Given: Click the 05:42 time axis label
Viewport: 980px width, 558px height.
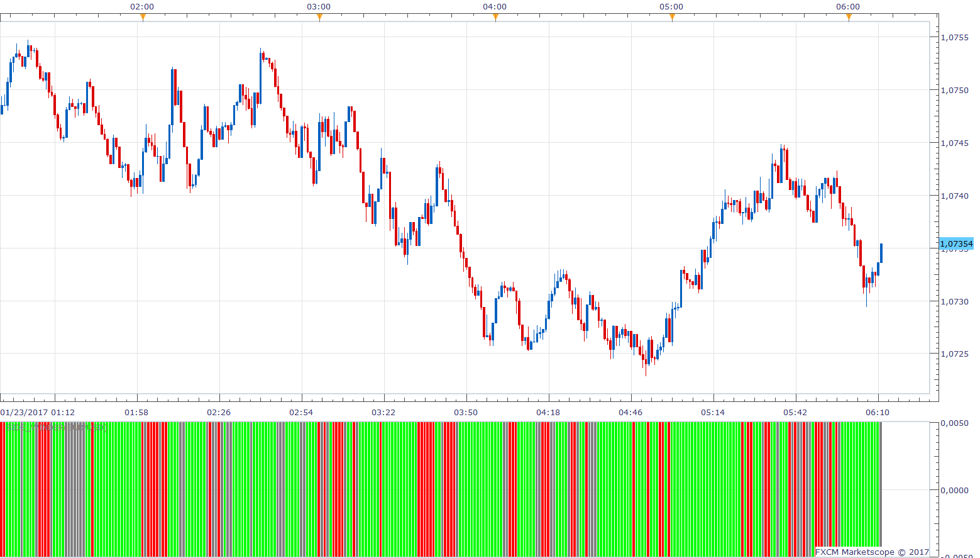Looking at the screenshot, I should 795,412.
